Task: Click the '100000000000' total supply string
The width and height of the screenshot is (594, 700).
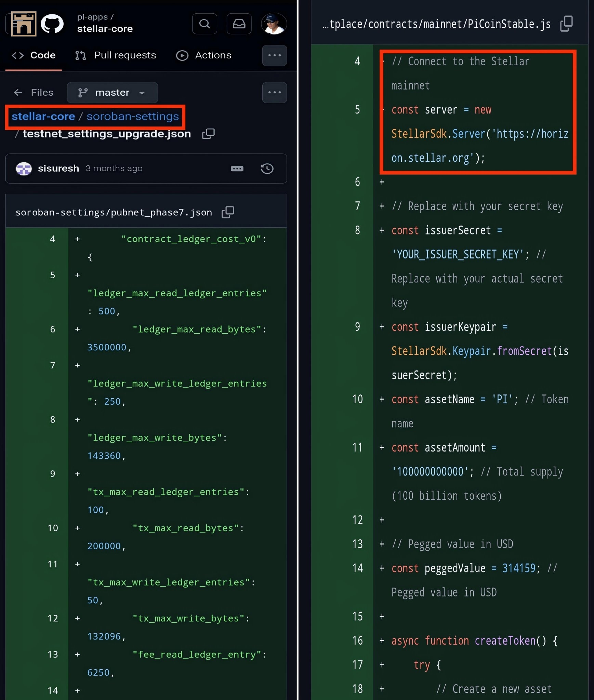Action: (x=430, y=472)
